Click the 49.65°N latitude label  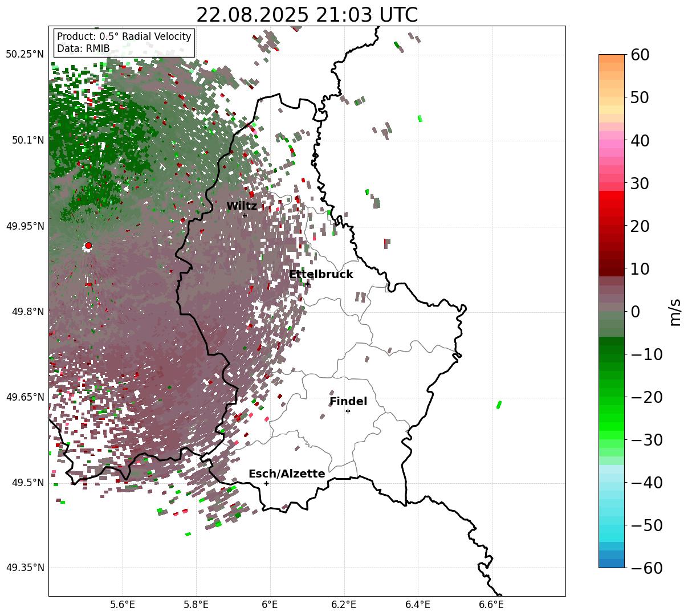(x=25, y=397)
